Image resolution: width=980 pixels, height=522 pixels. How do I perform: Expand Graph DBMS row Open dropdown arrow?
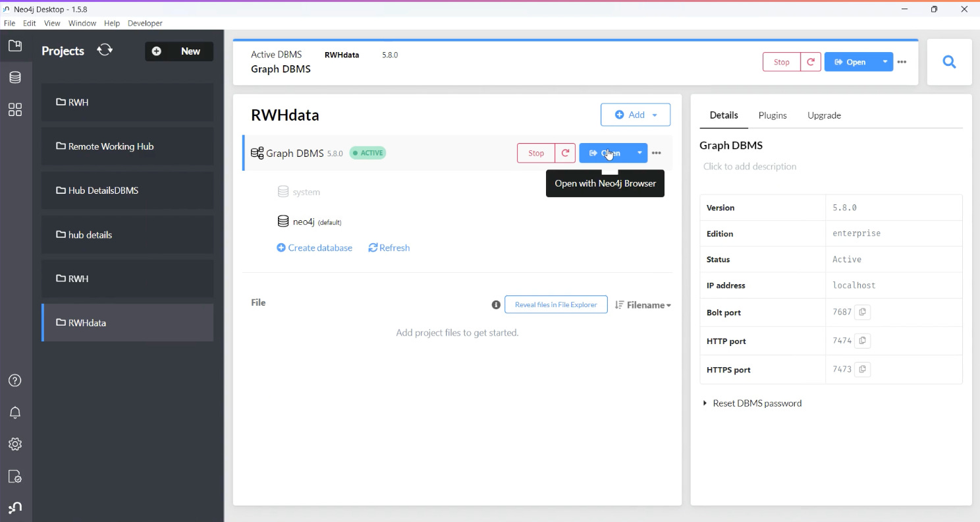(640, 153)
